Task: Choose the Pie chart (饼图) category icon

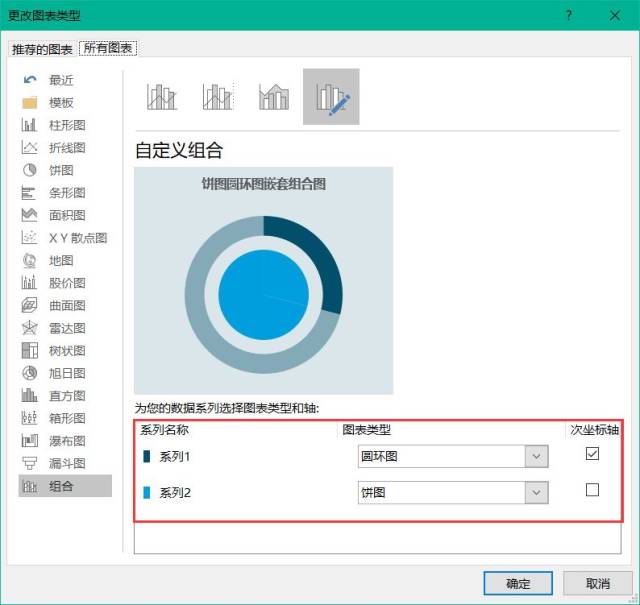Action: click(29, 170)
